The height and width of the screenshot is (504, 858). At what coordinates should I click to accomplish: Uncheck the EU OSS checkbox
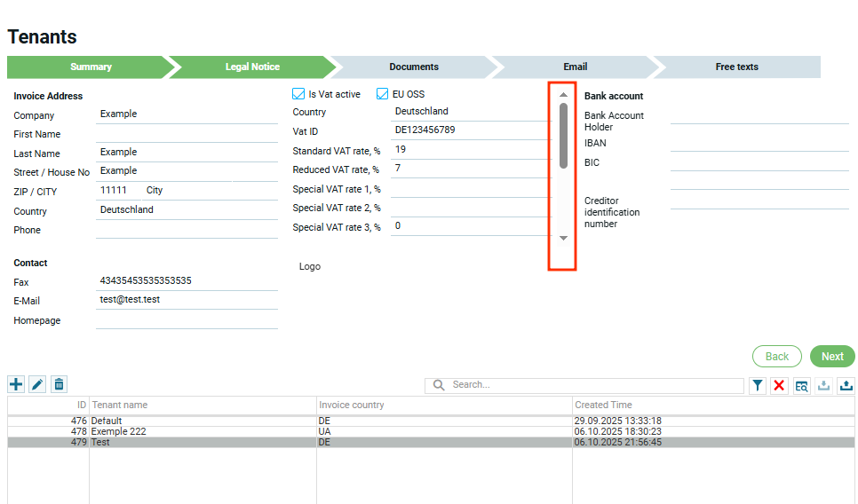point(383,94)
